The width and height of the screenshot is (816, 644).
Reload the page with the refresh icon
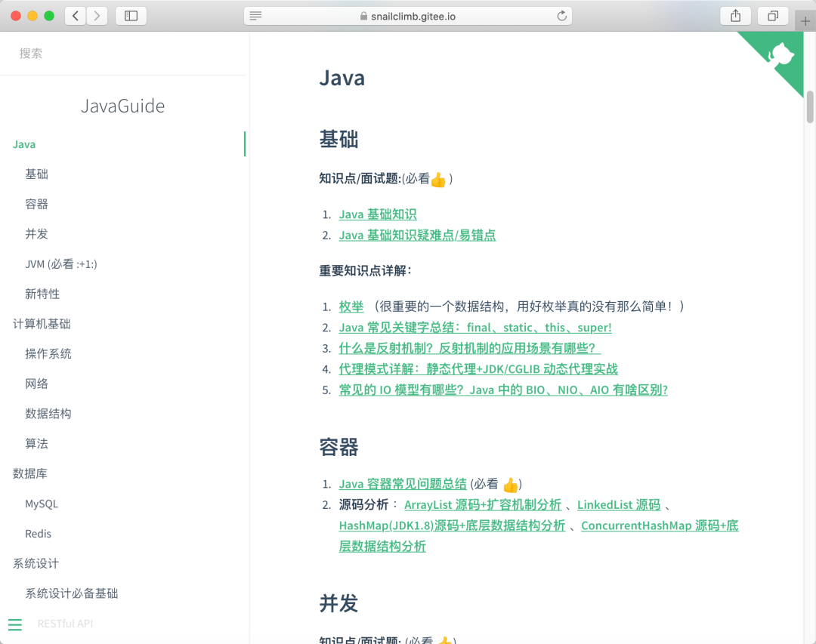tap(561, 16)
